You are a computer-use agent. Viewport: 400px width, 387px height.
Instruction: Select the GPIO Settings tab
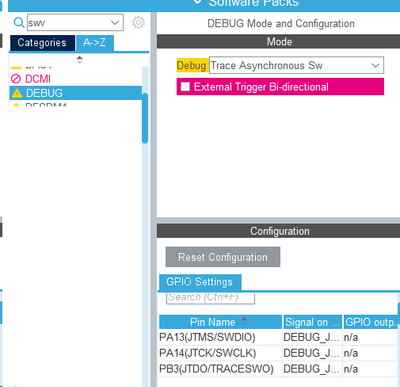click(199, 282)
